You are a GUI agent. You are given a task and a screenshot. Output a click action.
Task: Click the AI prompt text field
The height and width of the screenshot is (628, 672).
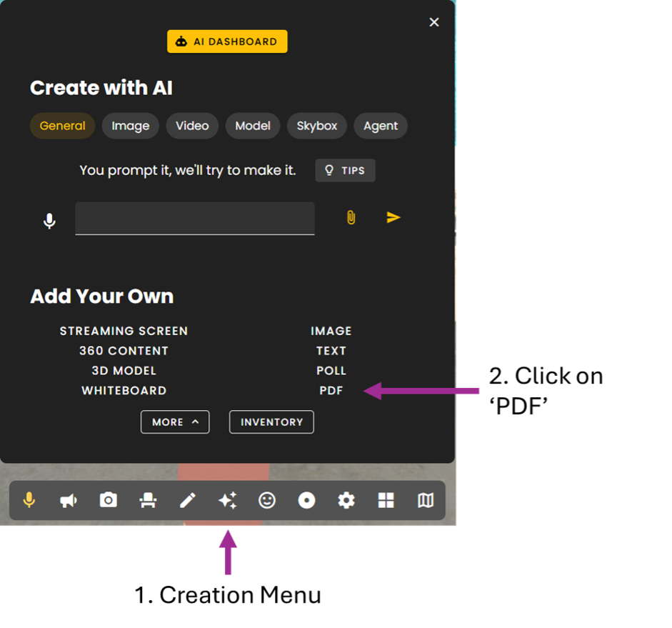point(195,219)
